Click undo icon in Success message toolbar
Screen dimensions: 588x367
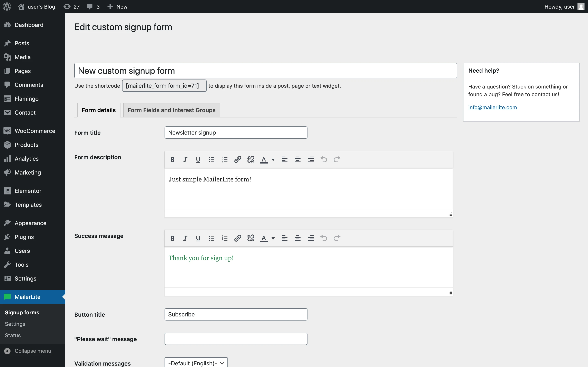324,238
